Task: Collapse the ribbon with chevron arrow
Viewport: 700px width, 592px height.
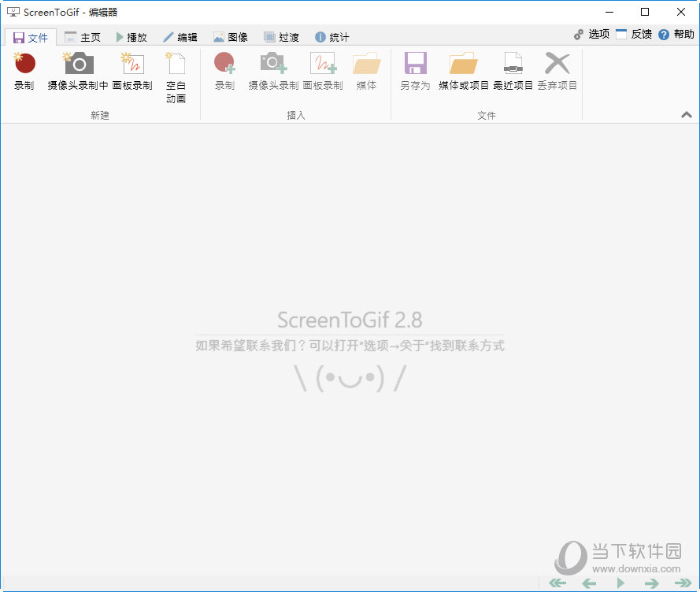Action: click(687, 115)
